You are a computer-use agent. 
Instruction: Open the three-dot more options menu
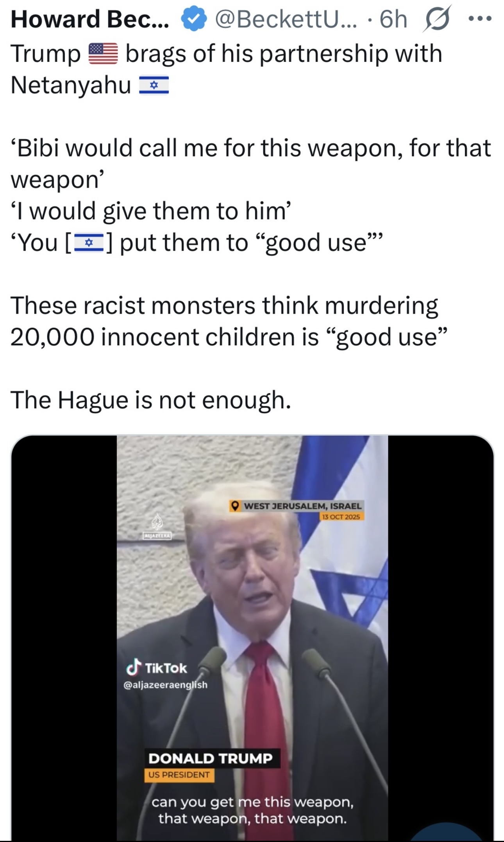480,18
